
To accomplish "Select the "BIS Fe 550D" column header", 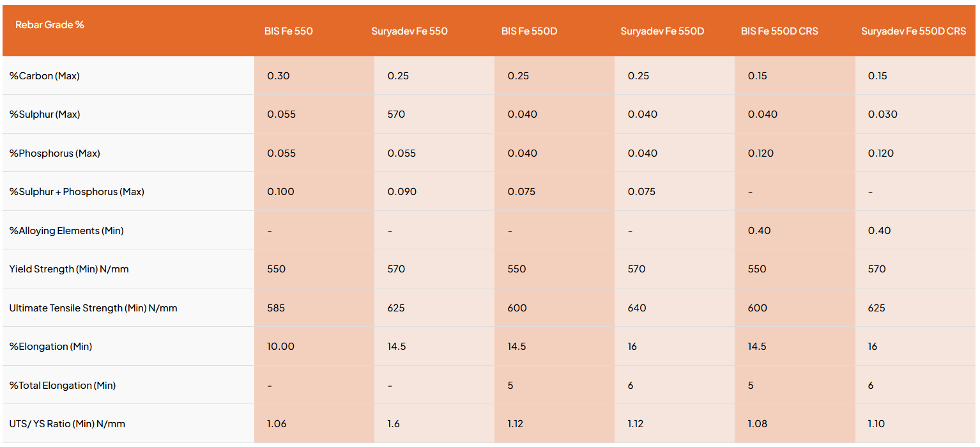I will 530,31.
